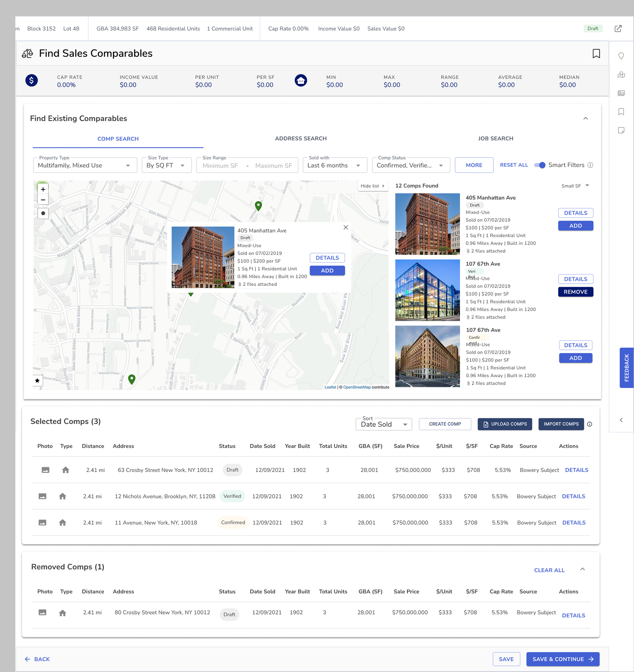Screen dimensions: 634x672
Task: Click DETAILS in the map popup
Action: click(327, 258)
